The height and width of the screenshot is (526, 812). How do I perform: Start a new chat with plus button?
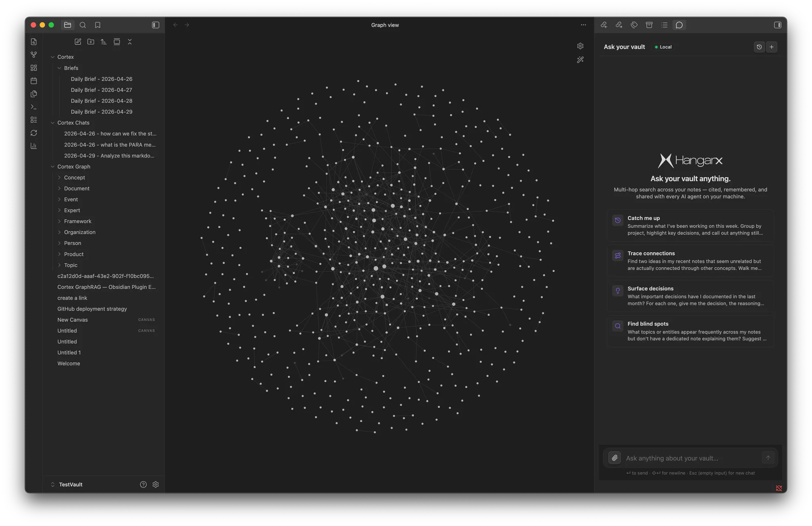pyautogui.click(x=772, y=47)
